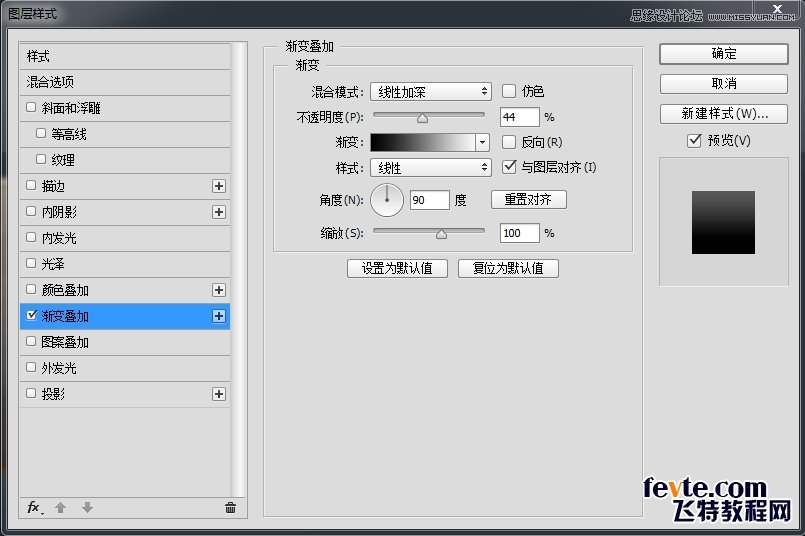Enable the 图案叠加 checkbox

click(x=31, y=341)
